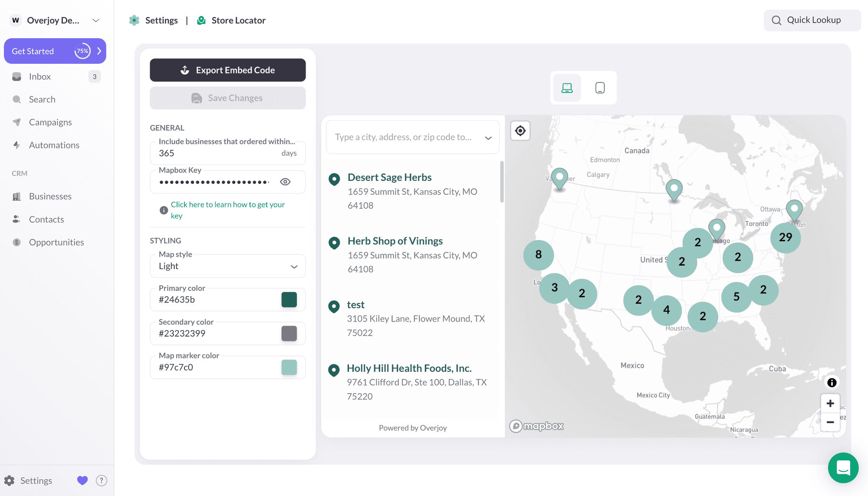868x496 pixels.
Task: Click the pin icon next to Desert Sage Herbs
Action: coord(334,179)
